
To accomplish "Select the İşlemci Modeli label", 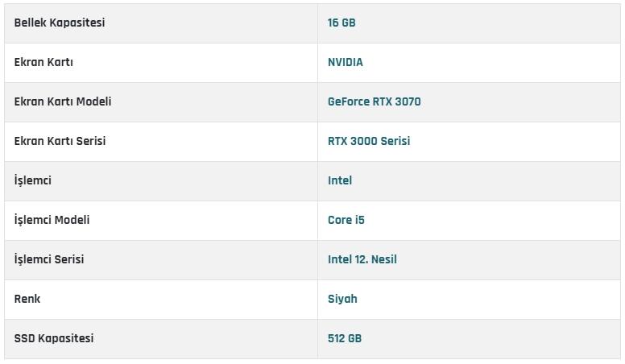I will point(52,220).
